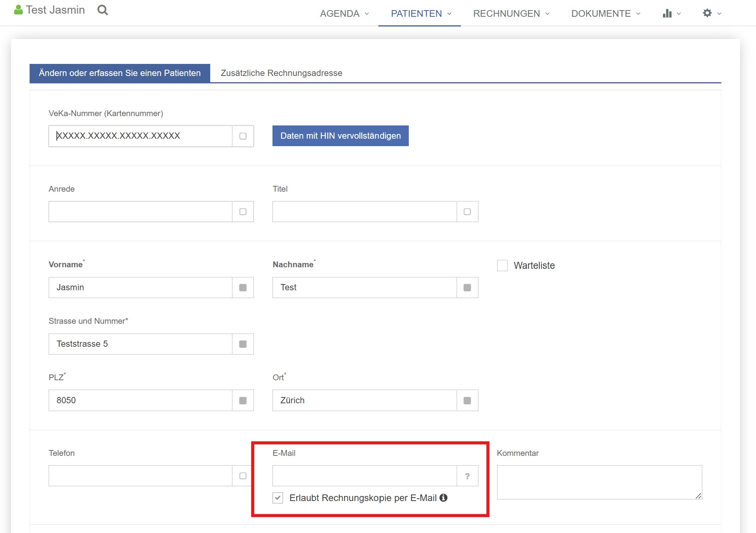Click the Test Jasmin patient name link
Viewport: 756px width, 533px height.
[55, 10]
